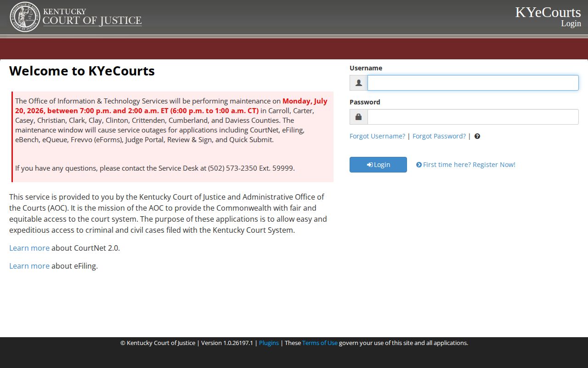This screenshot has width=588, height=368.
Task: Open the help question mark icon
Action: [x=477, y=136]
